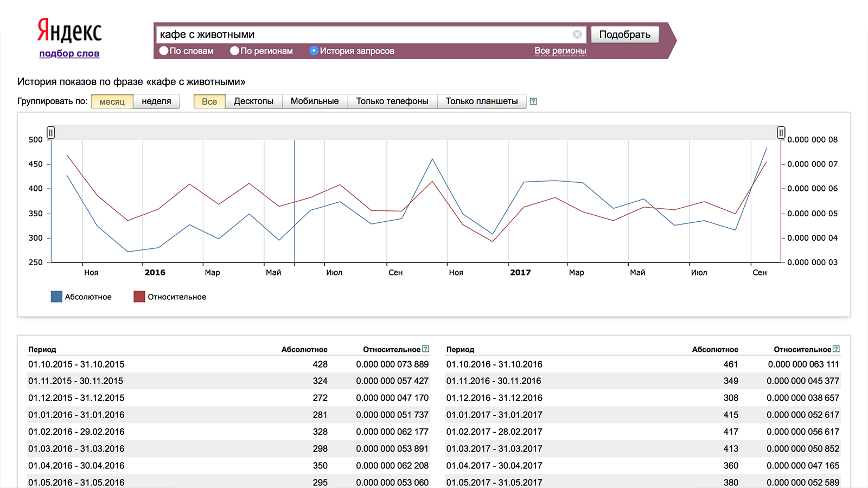Click the Ноя label left of 2016

click(91, 272)
